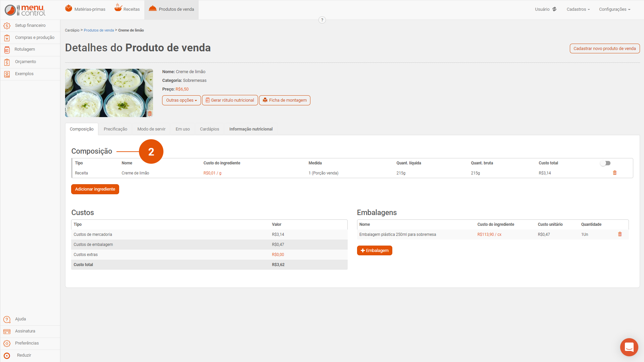Click the Preferências gear icon
This screenshot has height=362, width=644.
(x=7, y=344)
